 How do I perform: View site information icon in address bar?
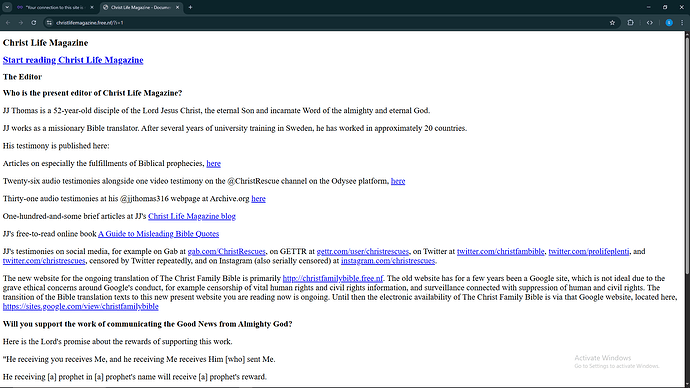point(49,22)
